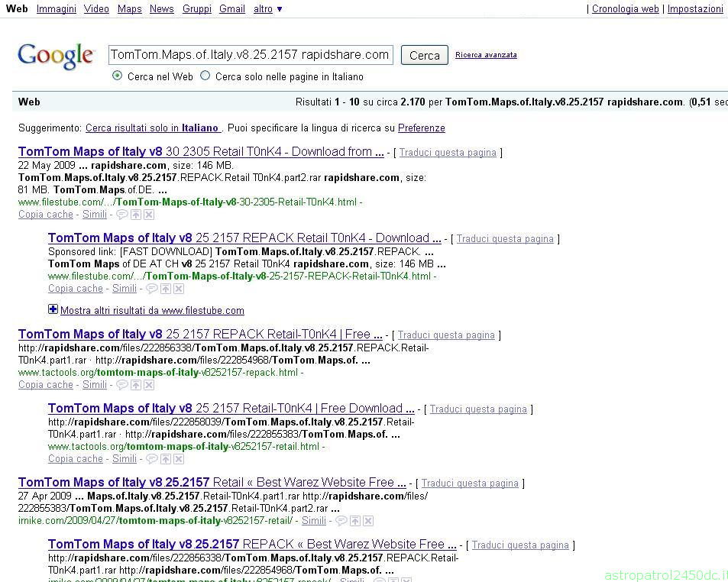The image size is (728, 582).
Task: Promote the irnike.com retail result
Action: click(355, 521)
